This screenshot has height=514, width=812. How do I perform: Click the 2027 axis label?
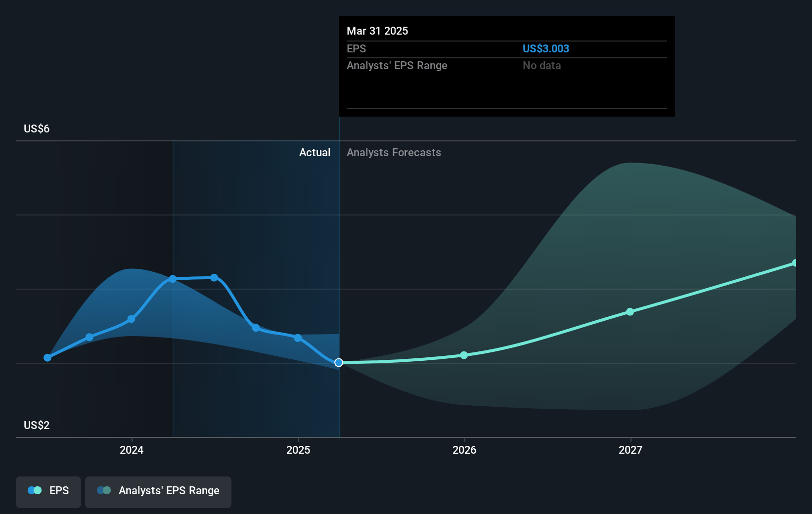click(x=631, y=450)
